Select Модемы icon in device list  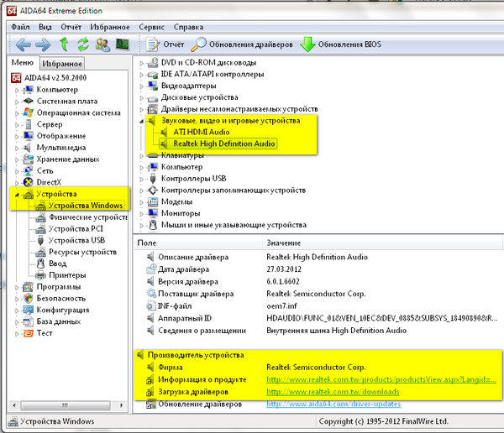point(153,201)
